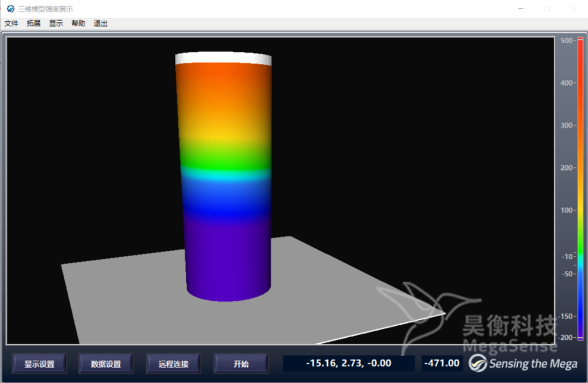Click the 显示设置 button
The width and height of the screenshot is (588, 383).
39,363
